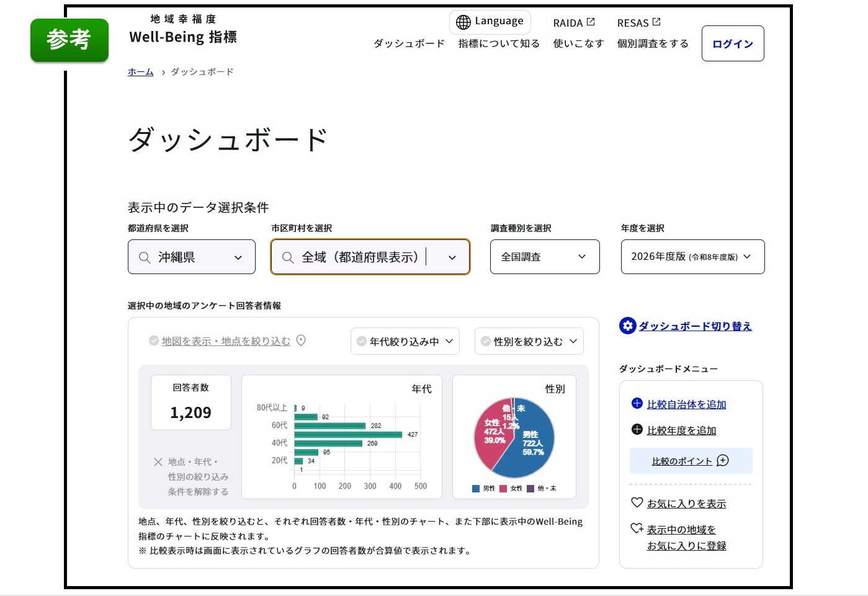Click the Language button label

499,21
